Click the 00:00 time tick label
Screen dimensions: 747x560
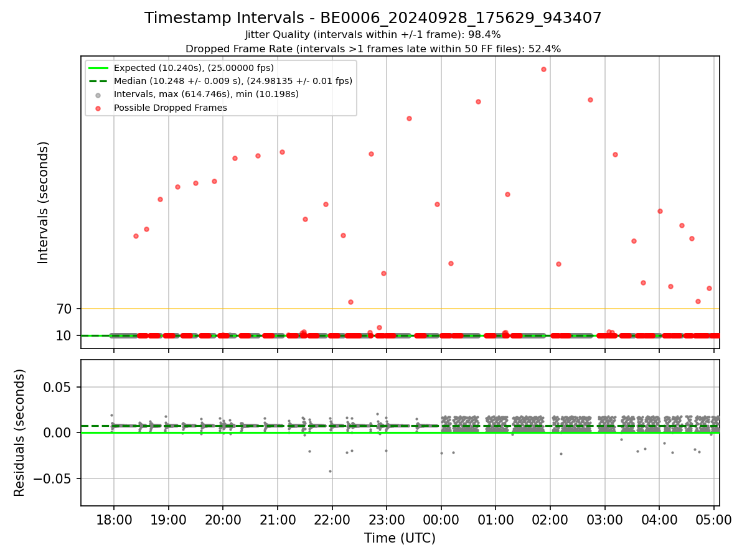441,519
